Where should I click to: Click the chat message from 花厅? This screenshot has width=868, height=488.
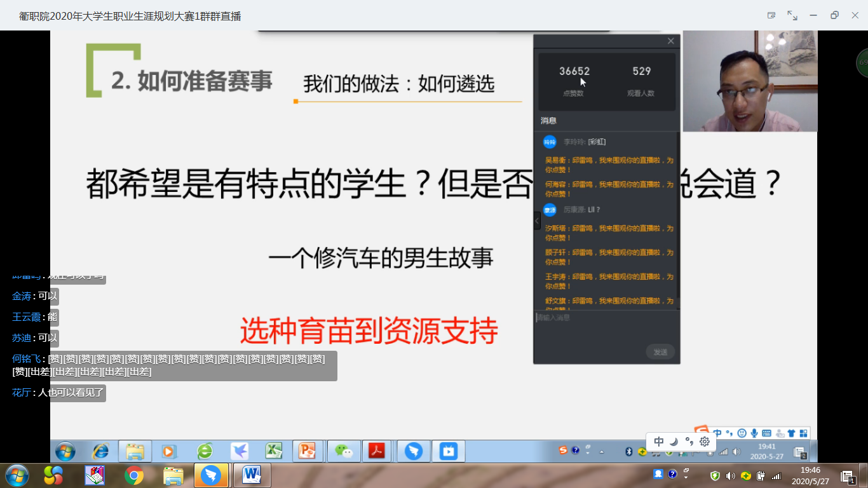pyautogui.click(x=70, y=393)
